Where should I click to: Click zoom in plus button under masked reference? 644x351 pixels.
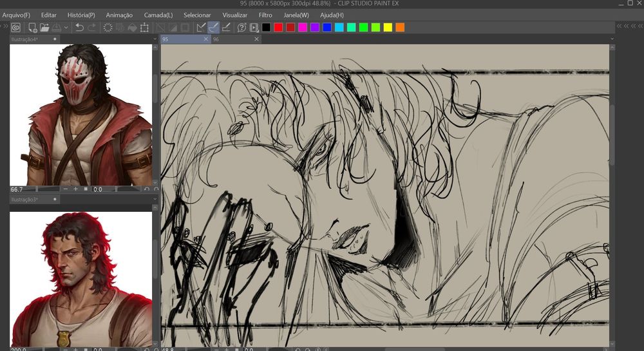(75, 189)
